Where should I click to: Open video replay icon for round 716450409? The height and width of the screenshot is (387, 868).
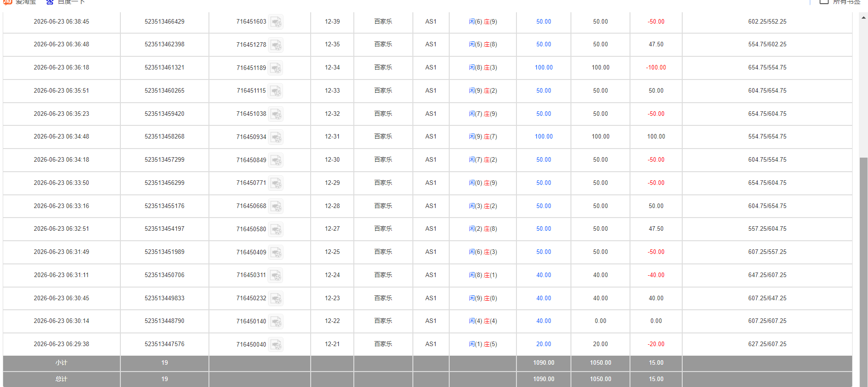click(276, 252)
